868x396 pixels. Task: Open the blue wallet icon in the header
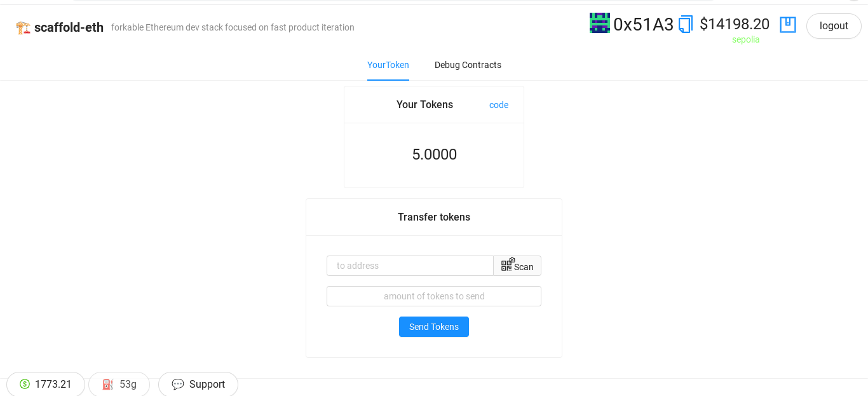click(x=788, y=24)
